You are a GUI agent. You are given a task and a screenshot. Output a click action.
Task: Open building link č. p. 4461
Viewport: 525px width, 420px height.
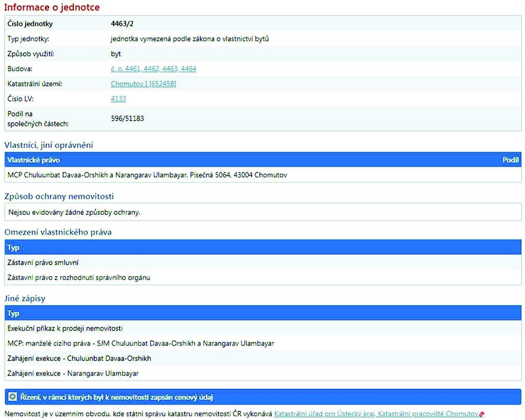(126, 69)
